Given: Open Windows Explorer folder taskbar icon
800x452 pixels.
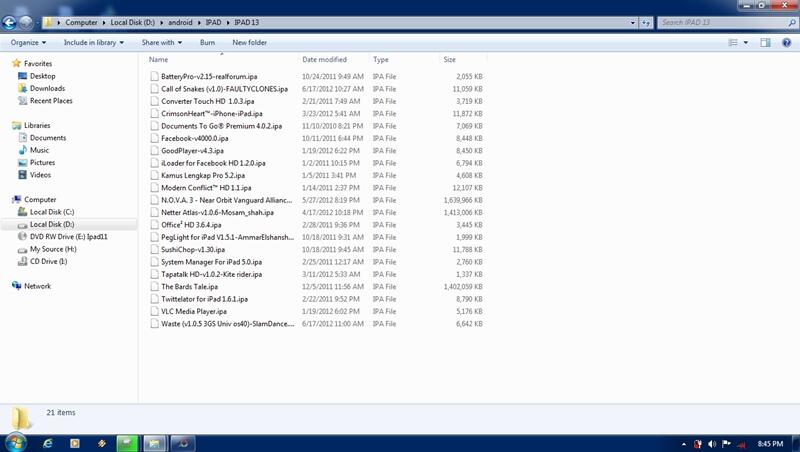Looking at the screenshot, I should point(154,443).
